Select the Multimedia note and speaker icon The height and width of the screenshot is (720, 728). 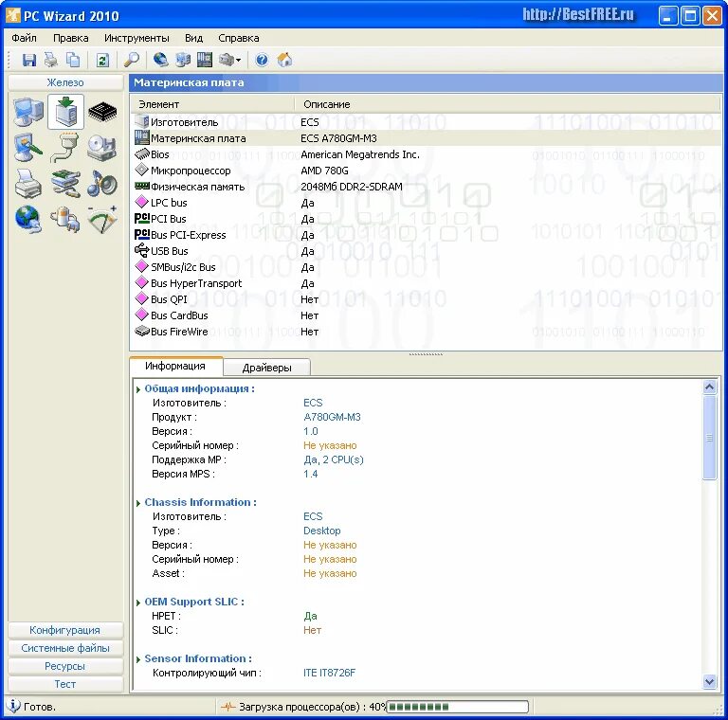click(102, 184)
